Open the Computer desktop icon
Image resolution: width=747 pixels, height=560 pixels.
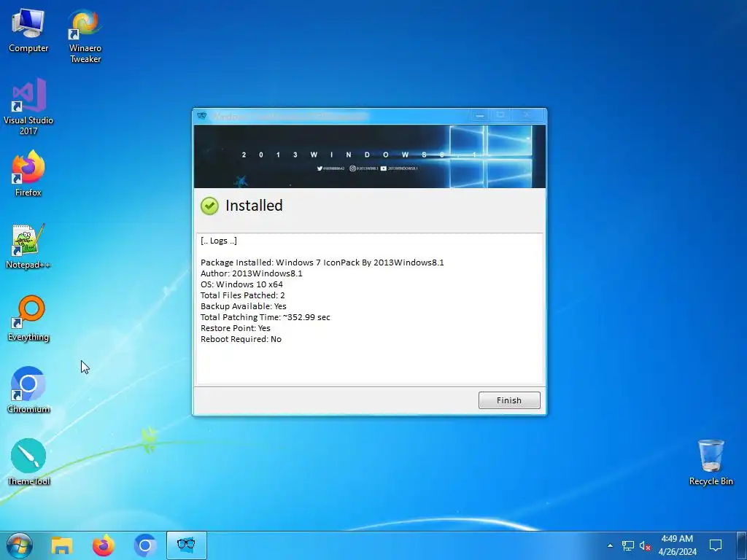pyautogui.click(x=28, y=30)
